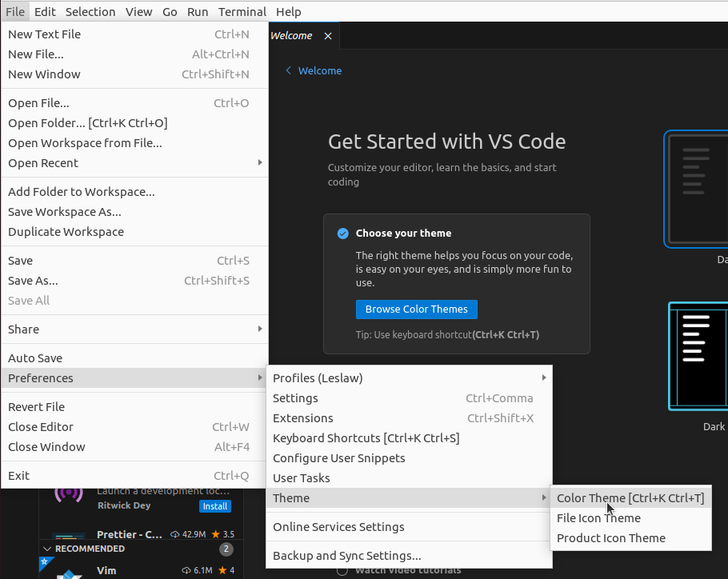Click the Prettier extension's download count icon
The image size is (728, 579).
pyautogui.click(x=174, y=534)
